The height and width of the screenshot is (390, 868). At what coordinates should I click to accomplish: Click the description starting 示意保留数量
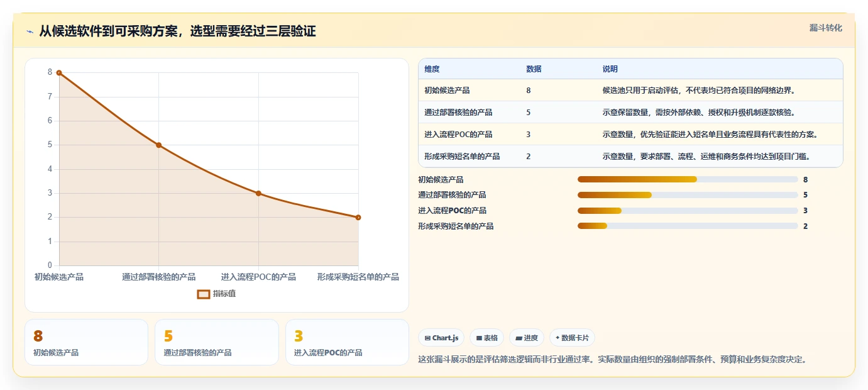(700, 113)
